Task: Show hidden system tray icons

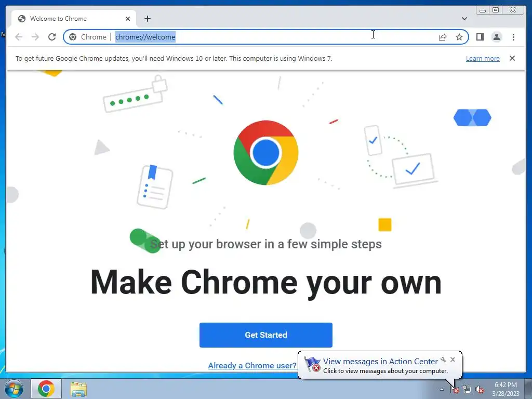Action: (x=442, y=389)
